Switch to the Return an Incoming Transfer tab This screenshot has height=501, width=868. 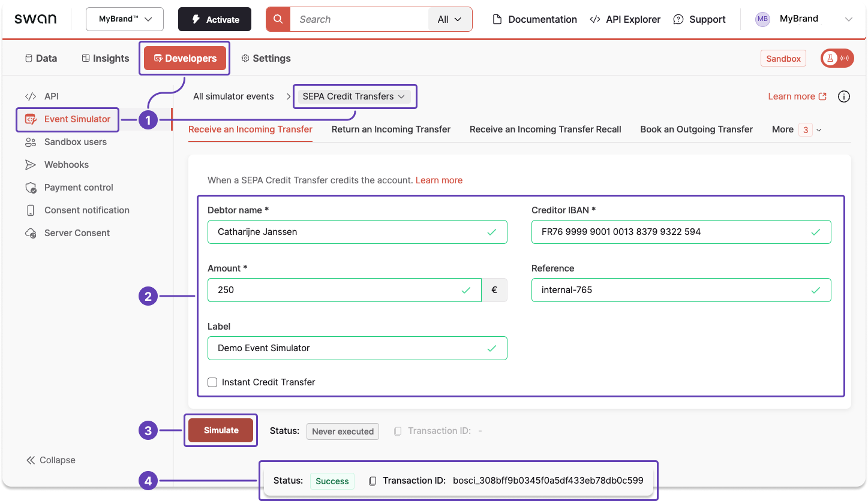point(391,129)
